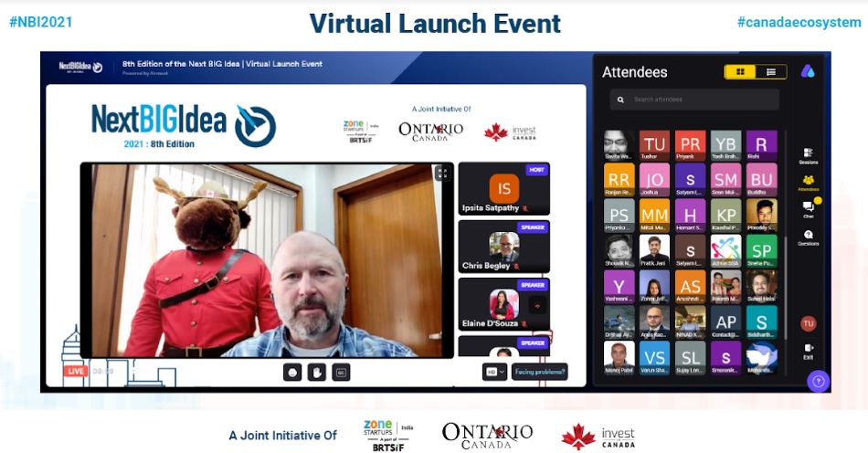This screenshot has width=868, height=453.
Task: Open attendee AS tile
Action: [x=690, y=287]
